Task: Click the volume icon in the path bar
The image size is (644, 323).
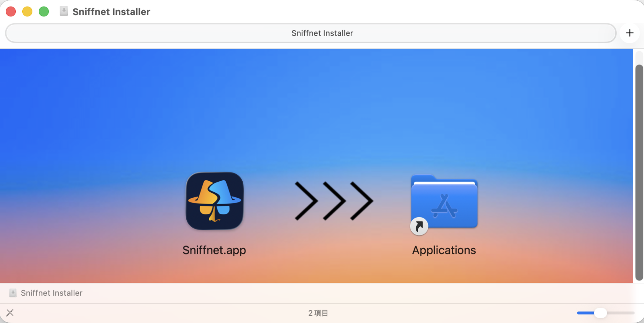Action: [13, 293]
